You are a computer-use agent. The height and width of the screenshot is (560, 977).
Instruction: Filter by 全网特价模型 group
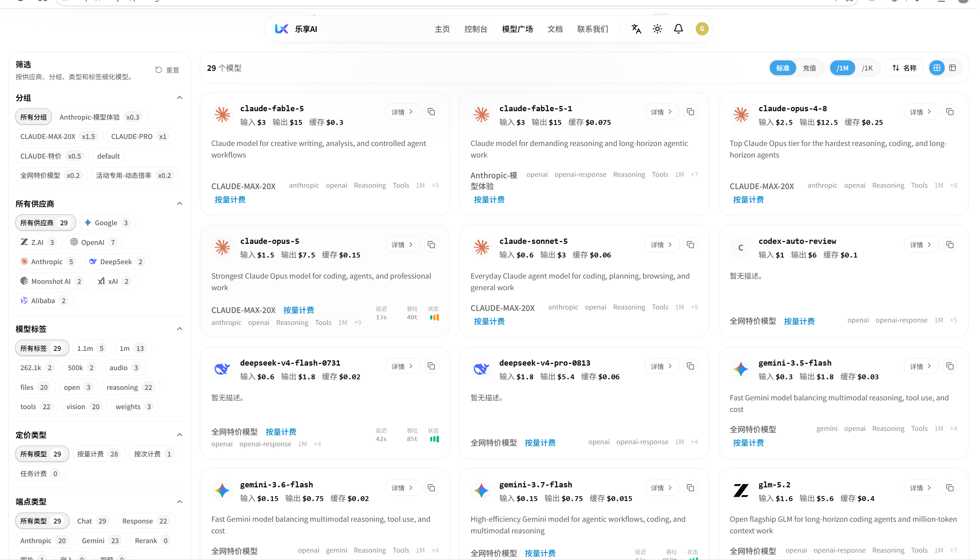click(x=51, y=175)
